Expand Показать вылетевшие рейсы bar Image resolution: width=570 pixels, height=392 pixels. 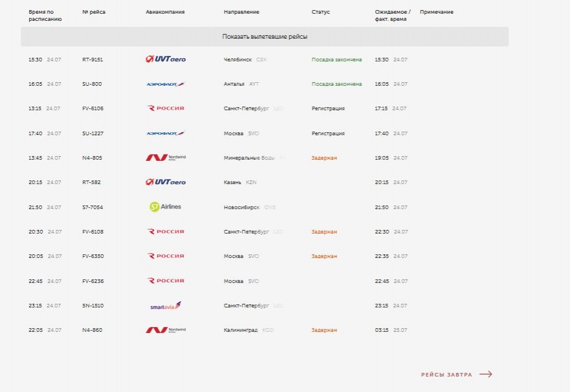point(264,36)
